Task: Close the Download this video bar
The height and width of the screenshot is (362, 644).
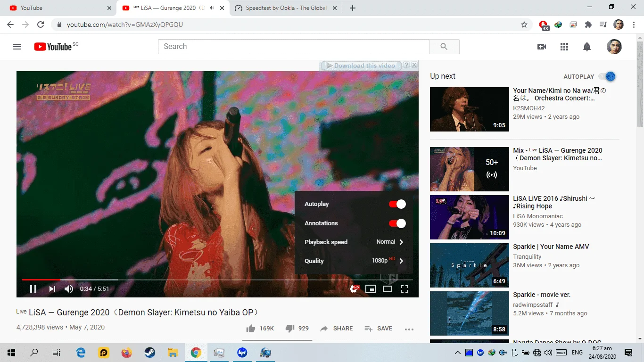Action: [414, 65]
